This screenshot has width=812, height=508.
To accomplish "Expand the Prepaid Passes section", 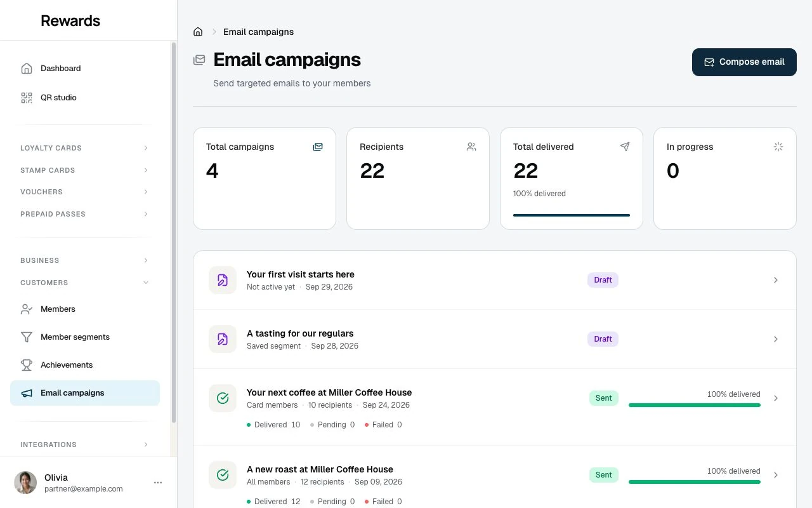I will click(x=85, y=214).
